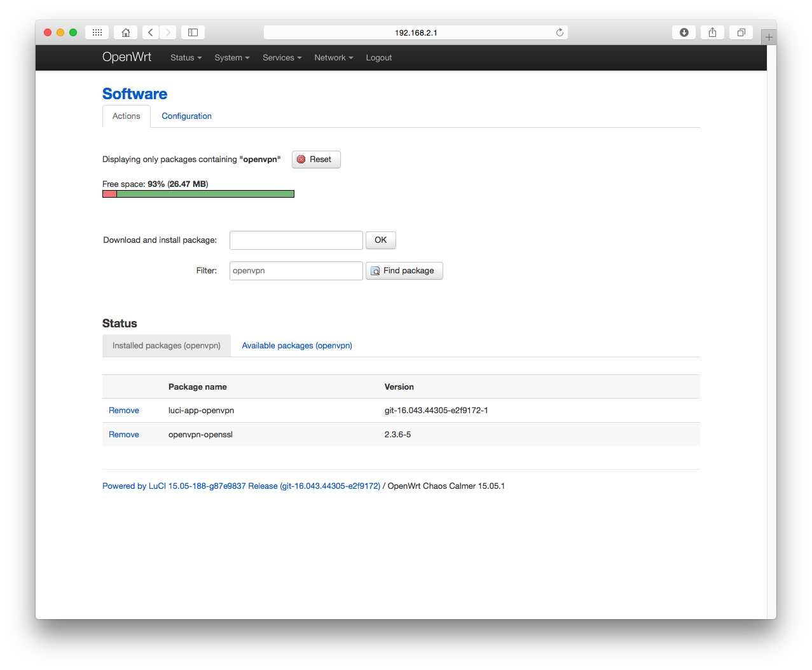Confirm package install with OK button
This screenshot has width=812, height=670.
381,240
